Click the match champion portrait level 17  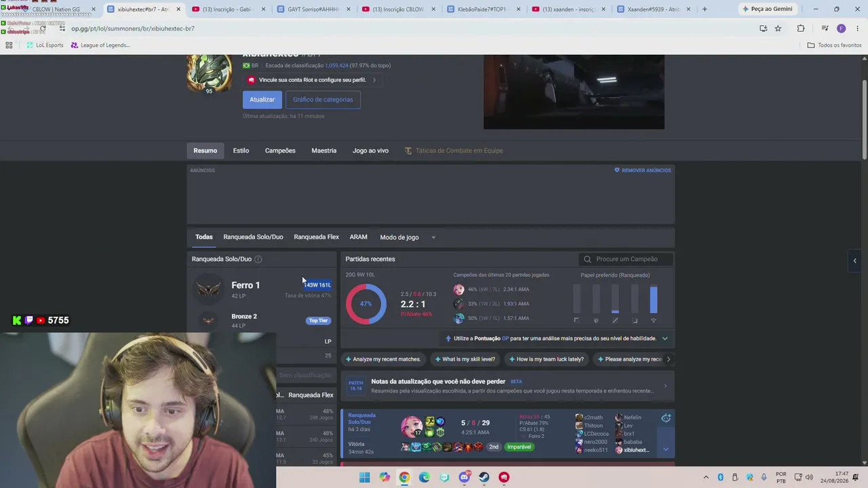tap(412, 426)
